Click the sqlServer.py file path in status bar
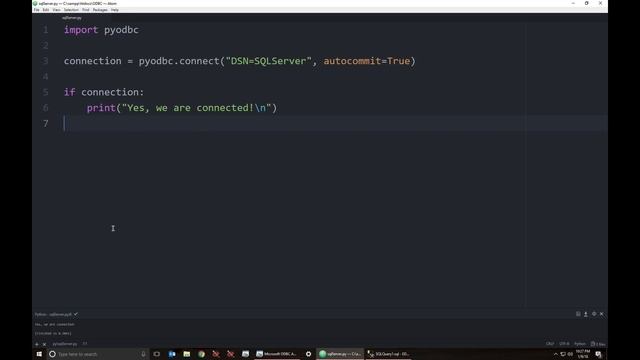Viewport: 640px width, 360px height. (64, 344)
